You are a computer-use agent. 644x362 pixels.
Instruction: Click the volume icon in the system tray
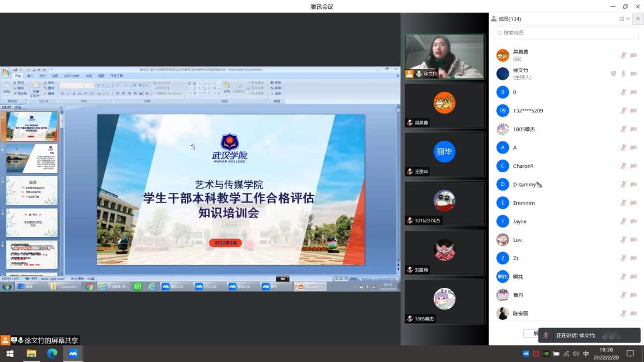tap(576, 354)
